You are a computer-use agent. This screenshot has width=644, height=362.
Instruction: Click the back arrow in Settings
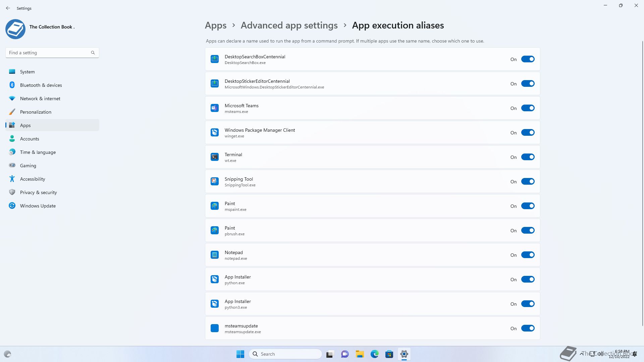click(x=8, y=8)
